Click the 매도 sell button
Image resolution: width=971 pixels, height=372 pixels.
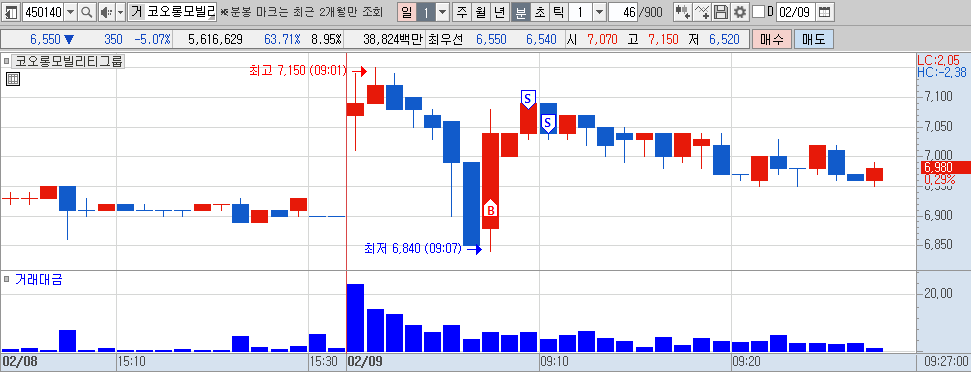click(x=813, y=40)
